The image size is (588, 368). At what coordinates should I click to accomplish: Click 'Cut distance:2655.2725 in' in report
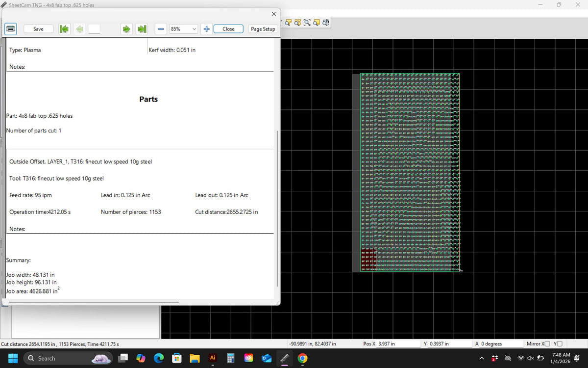tap(226, 212)
